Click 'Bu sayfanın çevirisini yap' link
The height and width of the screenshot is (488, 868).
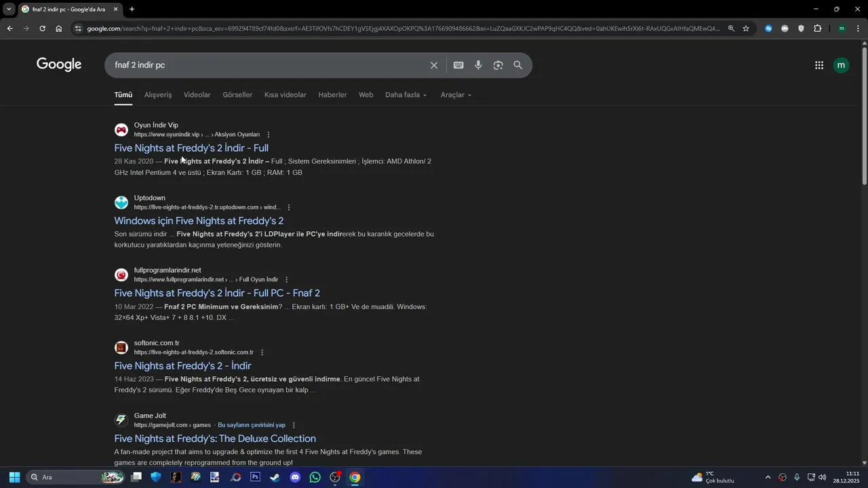pos(252,425)
